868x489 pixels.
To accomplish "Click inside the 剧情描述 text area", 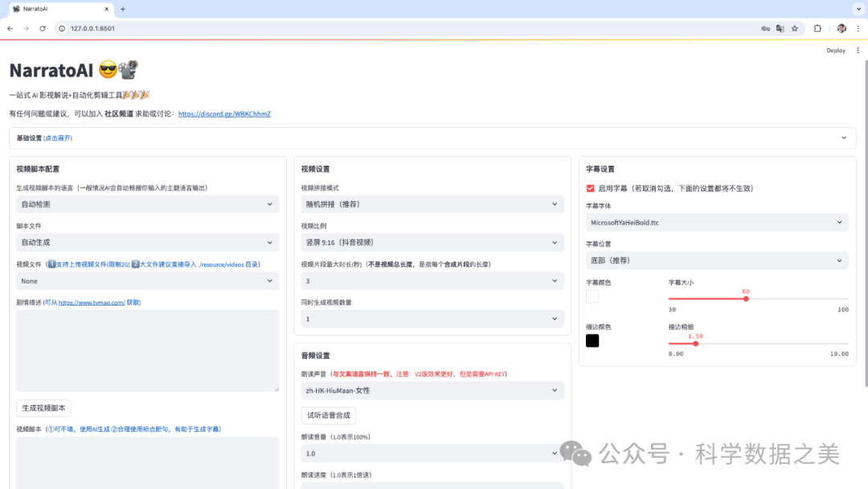I will coord(148,350).
